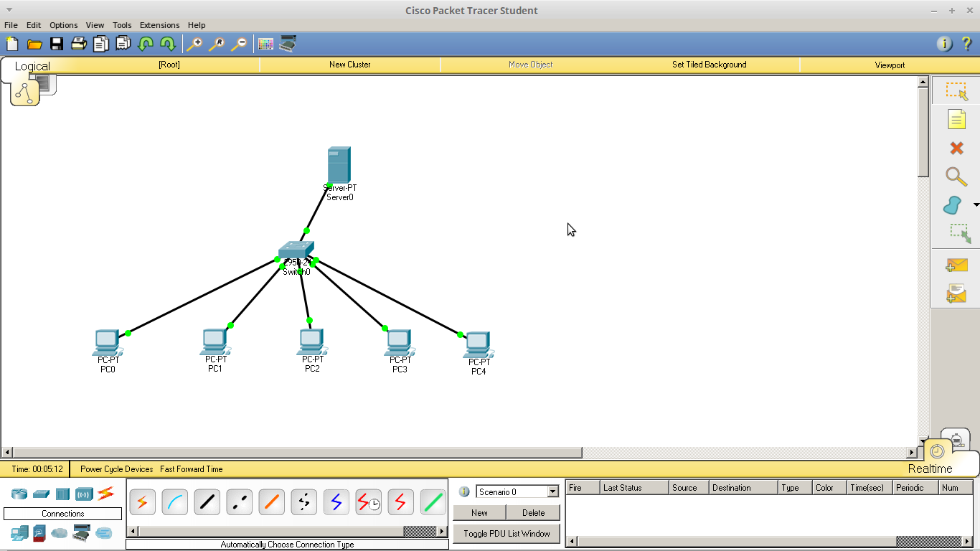This screenshot has width=980, height=551.
Task: Open the File menu
Action: [x=11, y=25]
